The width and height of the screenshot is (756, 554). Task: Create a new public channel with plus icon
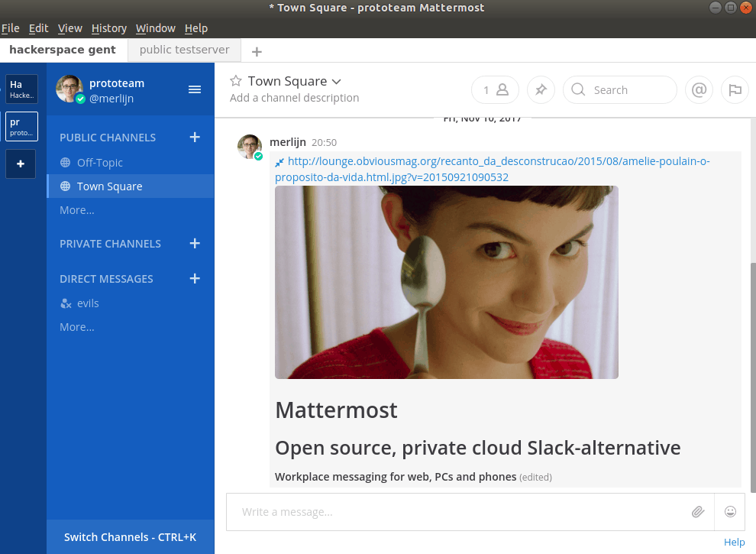(195, 137)
